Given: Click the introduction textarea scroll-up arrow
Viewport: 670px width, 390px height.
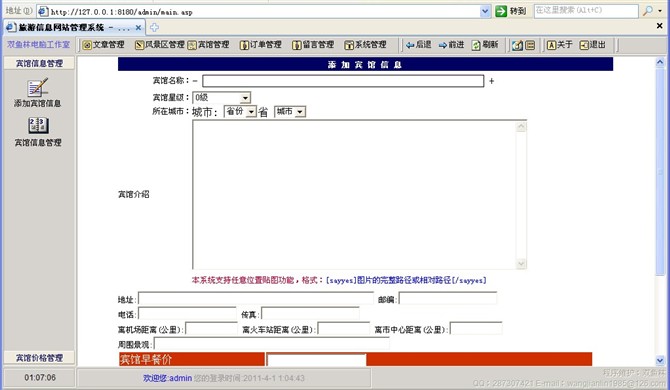Looking at the screenshot, I should pyautogui.click(x=521, y=126).
